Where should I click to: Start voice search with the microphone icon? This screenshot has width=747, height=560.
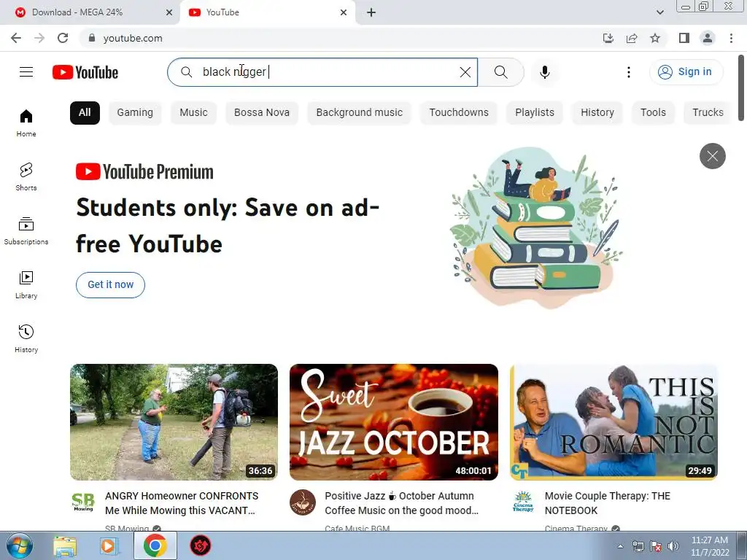(544, 72)
